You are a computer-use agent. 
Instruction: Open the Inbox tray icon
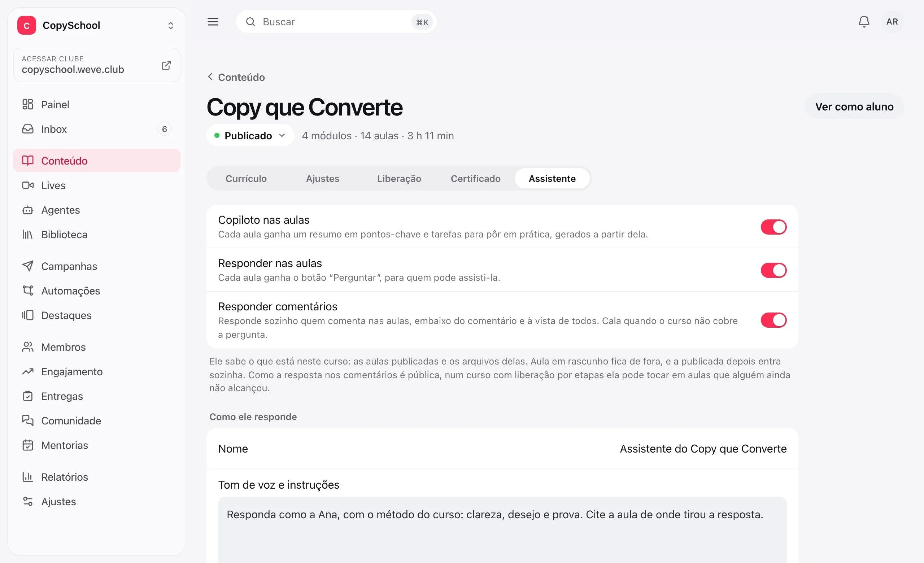tap(28, 129)
